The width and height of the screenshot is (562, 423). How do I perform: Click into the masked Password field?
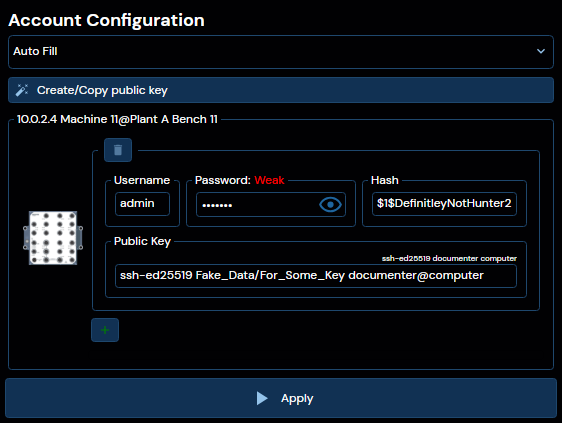[x=271, y=205]
